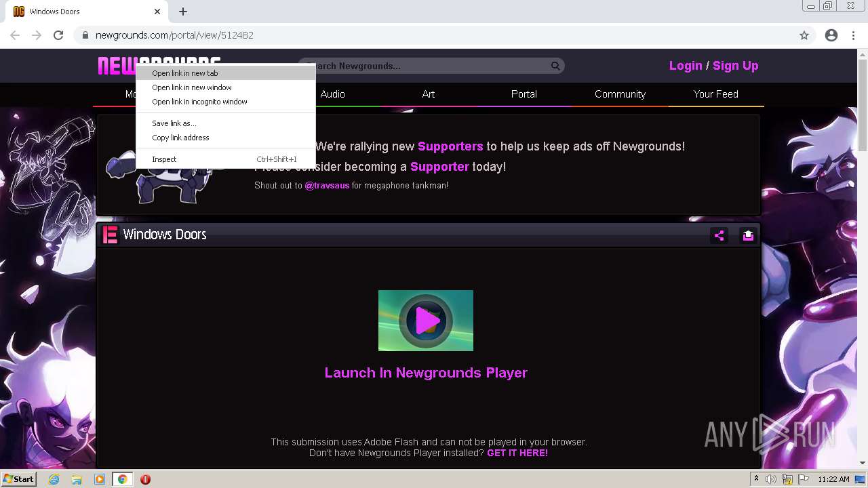Switch to the Chrome taskbar button

point(122,479)
